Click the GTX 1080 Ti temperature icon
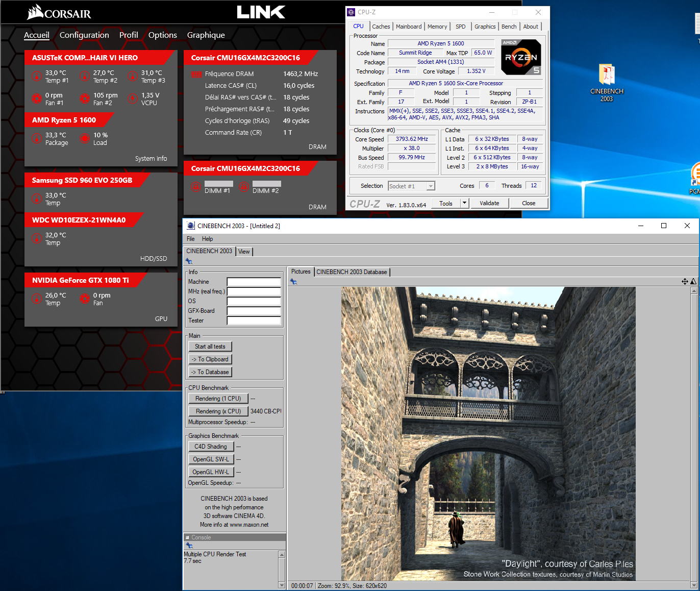Image resolution: width=700 pixels, height=591 pixels. coord(37,299)
